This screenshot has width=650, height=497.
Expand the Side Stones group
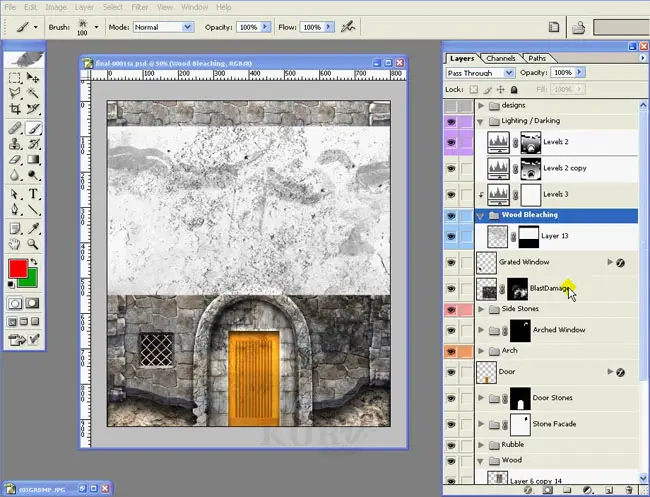click(481, 309)
